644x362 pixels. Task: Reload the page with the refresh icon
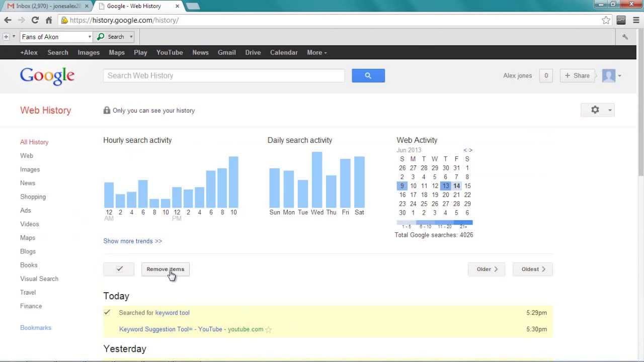pos(35,20)
